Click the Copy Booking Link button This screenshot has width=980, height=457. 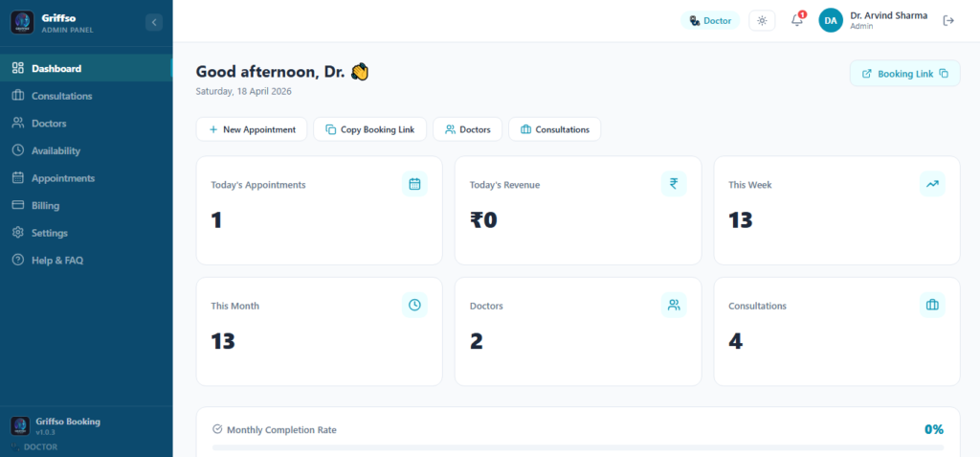(368, 129)
